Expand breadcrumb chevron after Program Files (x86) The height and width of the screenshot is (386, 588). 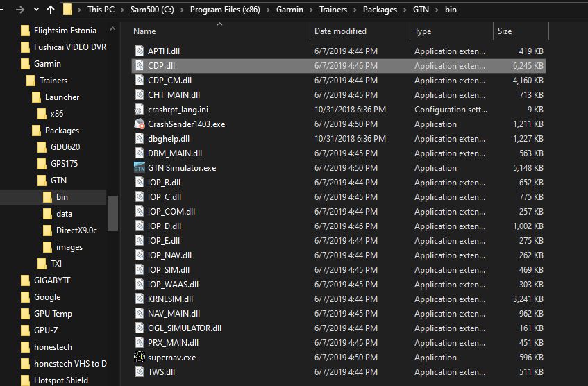coord(268,10)
